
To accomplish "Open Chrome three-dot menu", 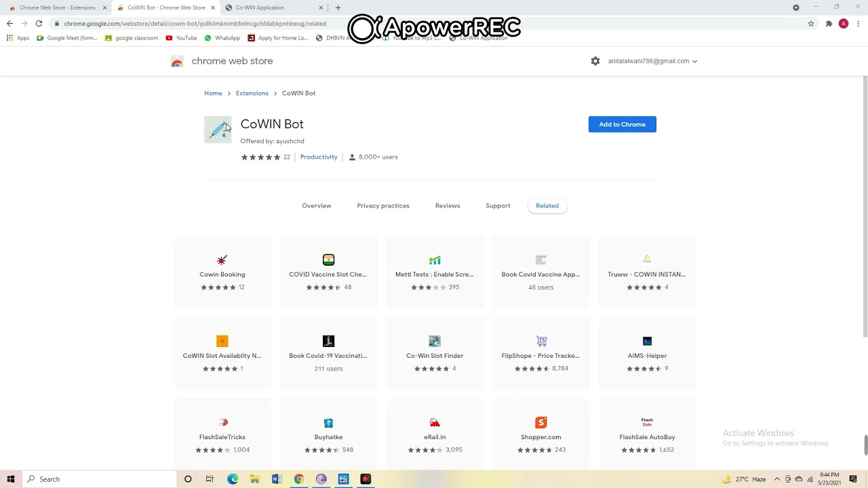I will (x=857, y=24).
